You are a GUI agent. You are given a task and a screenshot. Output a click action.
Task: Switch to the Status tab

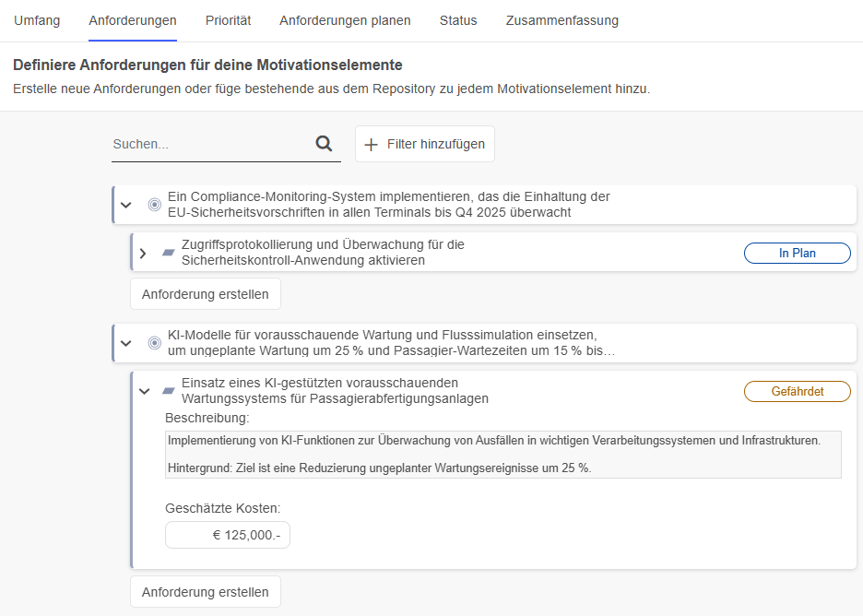(458, 19)
